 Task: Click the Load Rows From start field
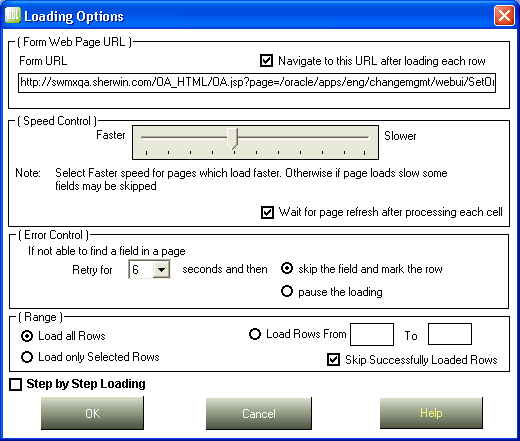pyautogui.click(x=372, y=334)
